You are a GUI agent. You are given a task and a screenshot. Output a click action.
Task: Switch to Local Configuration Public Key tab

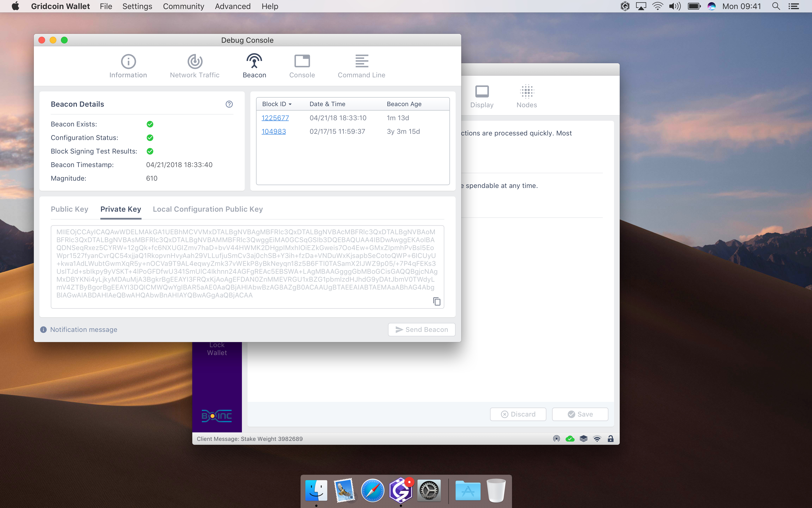point(208,209)
